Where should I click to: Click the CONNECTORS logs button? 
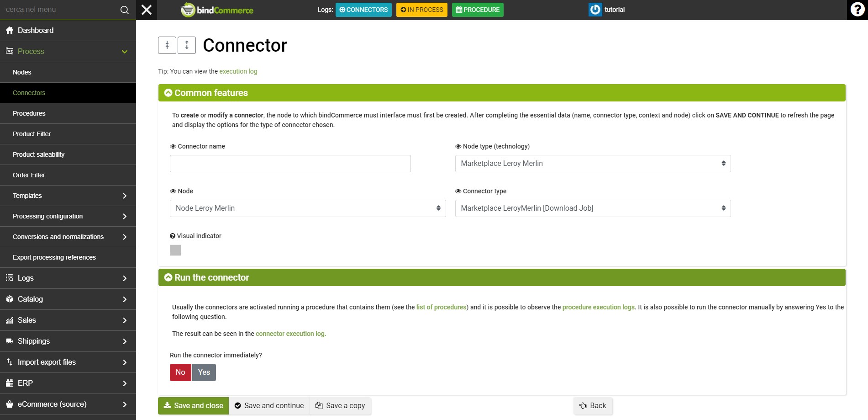(363, 10)
